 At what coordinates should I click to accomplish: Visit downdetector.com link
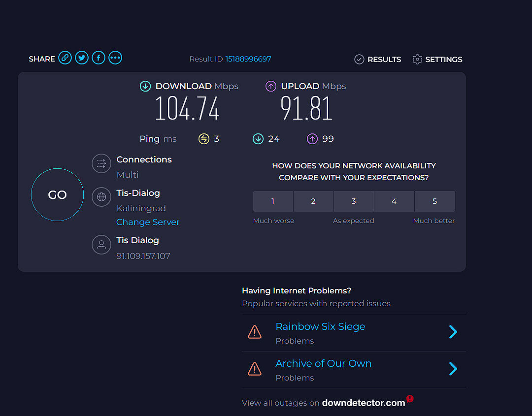pos(364,403)
